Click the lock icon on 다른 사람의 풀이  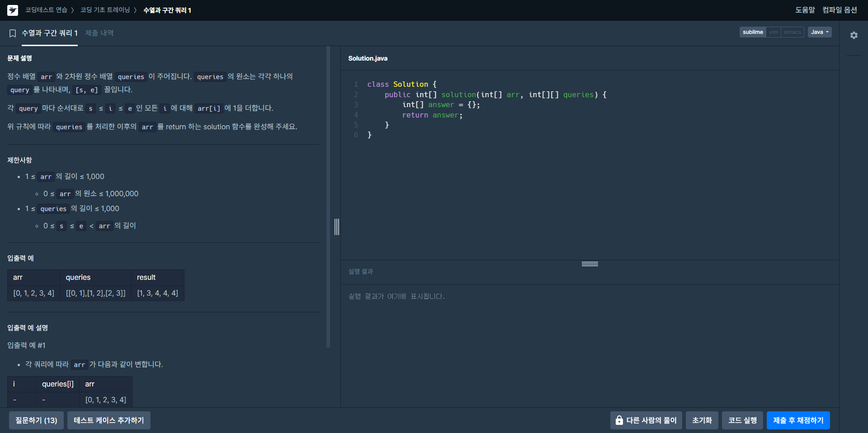click(x=619, y=420)
